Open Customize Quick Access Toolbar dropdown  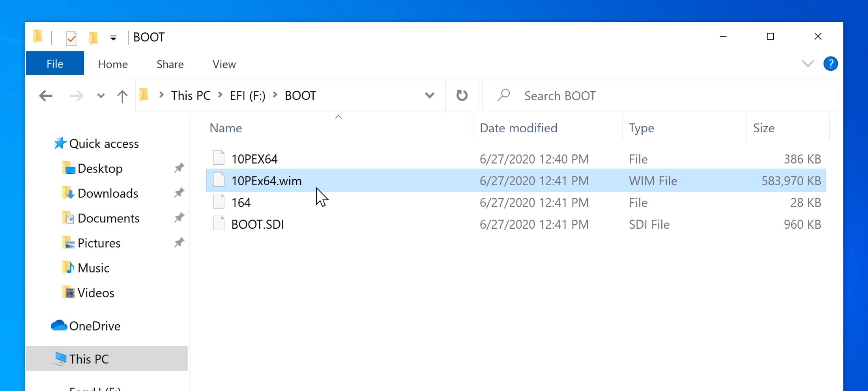pyautogui.click(x=113, y=38)
